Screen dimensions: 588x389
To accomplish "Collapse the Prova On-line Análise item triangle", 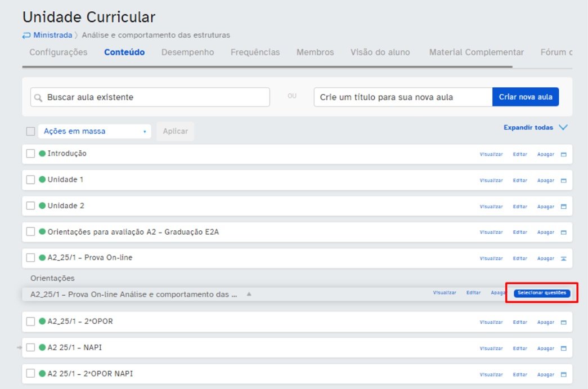I will click(x=249, y=294).
